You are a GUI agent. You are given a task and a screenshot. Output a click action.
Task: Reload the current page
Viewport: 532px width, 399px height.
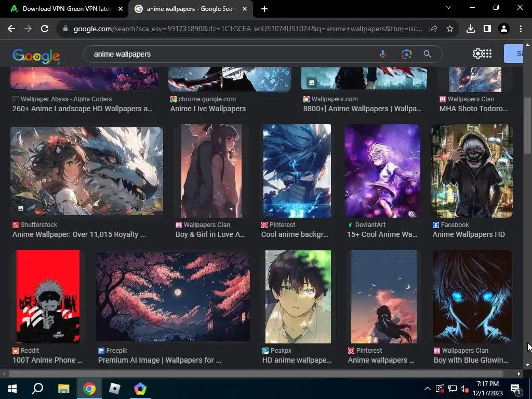[45, 29]
